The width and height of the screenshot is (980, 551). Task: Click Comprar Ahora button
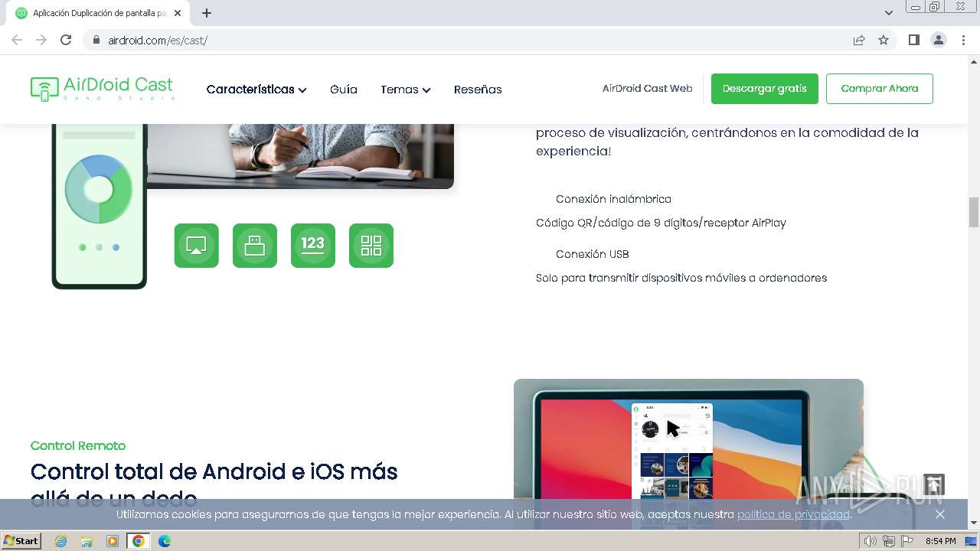click(880, 89)
